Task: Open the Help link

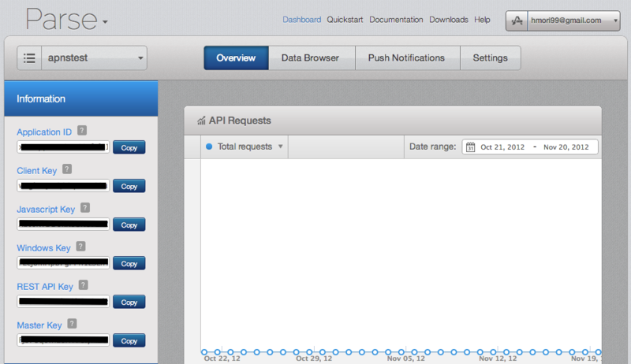Action: click(x=482, y=20)
